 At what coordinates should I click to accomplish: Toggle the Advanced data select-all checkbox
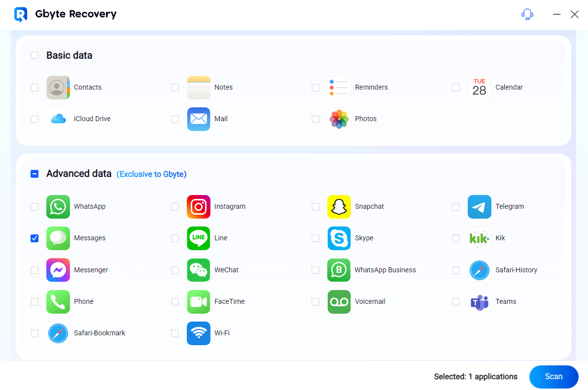[x=35, y=174]
